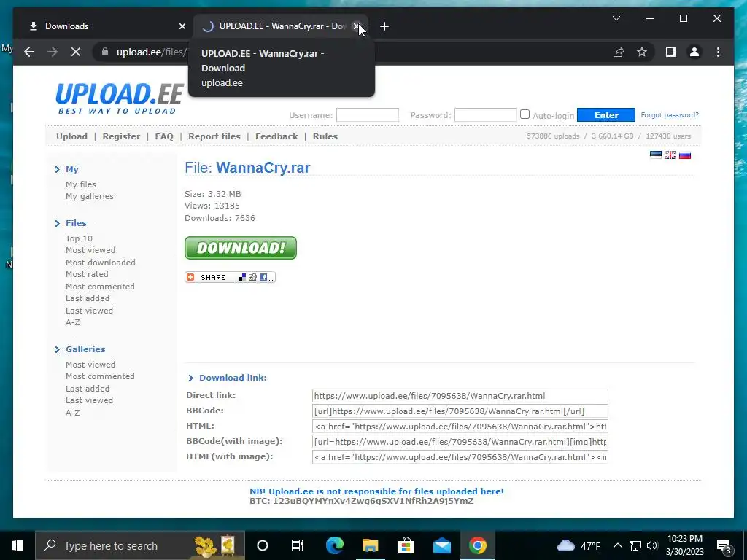The width and height of the screenshot is (747, 560).
Task: Click the UPLOAD.EE logo
Action: pyautogui.click(x=119, y=98)
